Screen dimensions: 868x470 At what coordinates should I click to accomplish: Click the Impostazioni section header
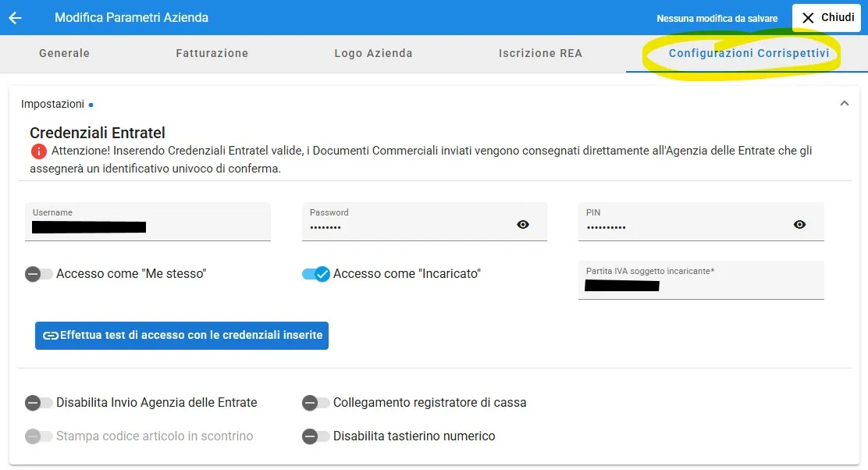point(434,104)
